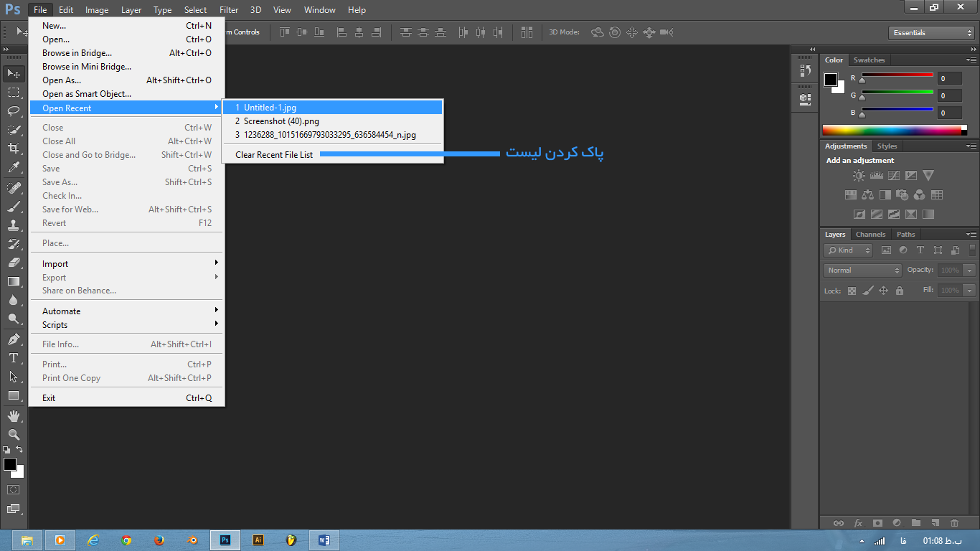Switch to the Paths tab
This screenshot has height=551, width=980.
(906, 235)
